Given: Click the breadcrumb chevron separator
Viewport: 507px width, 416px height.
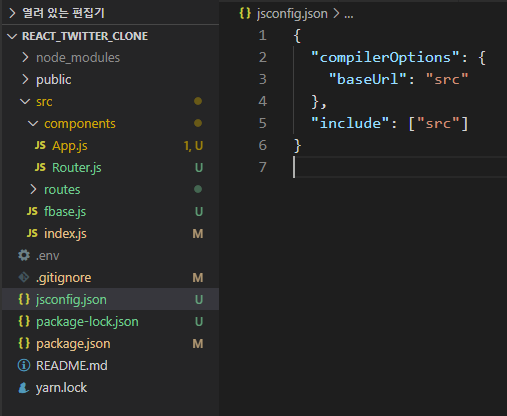Looking at the screenshot, I should click(x=336, y=13).
